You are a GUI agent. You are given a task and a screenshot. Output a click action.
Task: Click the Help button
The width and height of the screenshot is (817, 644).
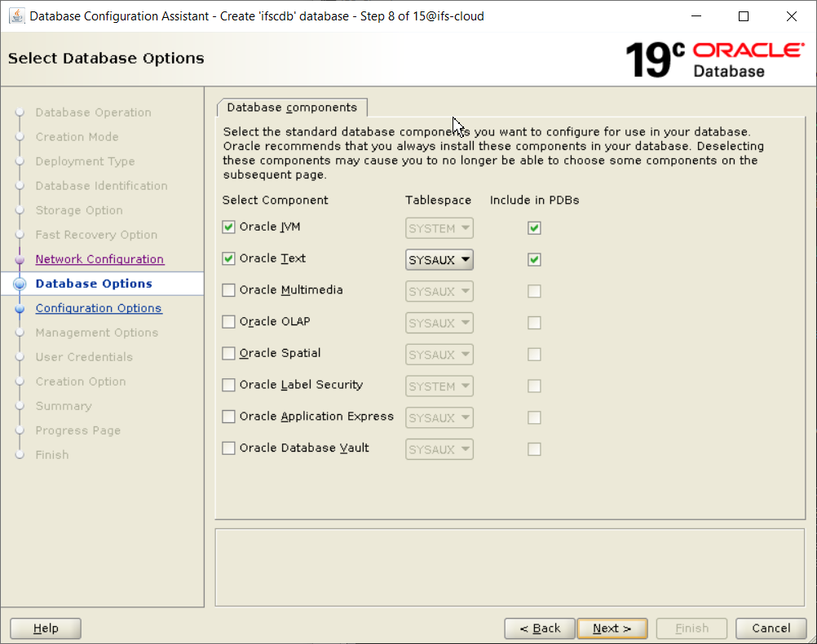tap(46, 629)
